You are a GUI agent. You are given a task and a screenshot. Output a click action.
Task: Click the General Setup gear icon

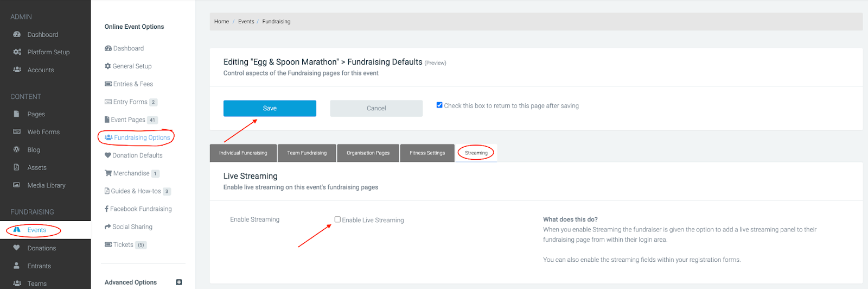(x=107, y=66)
